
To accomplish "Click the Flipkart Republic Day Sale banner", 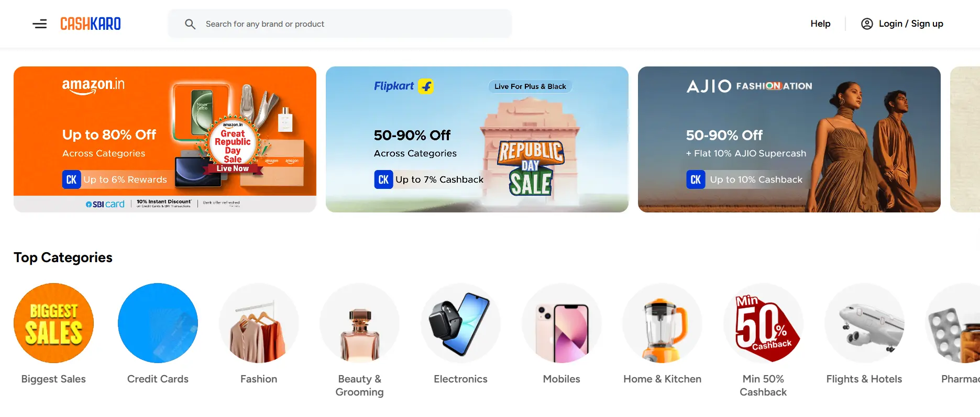I will click(477, 139).
